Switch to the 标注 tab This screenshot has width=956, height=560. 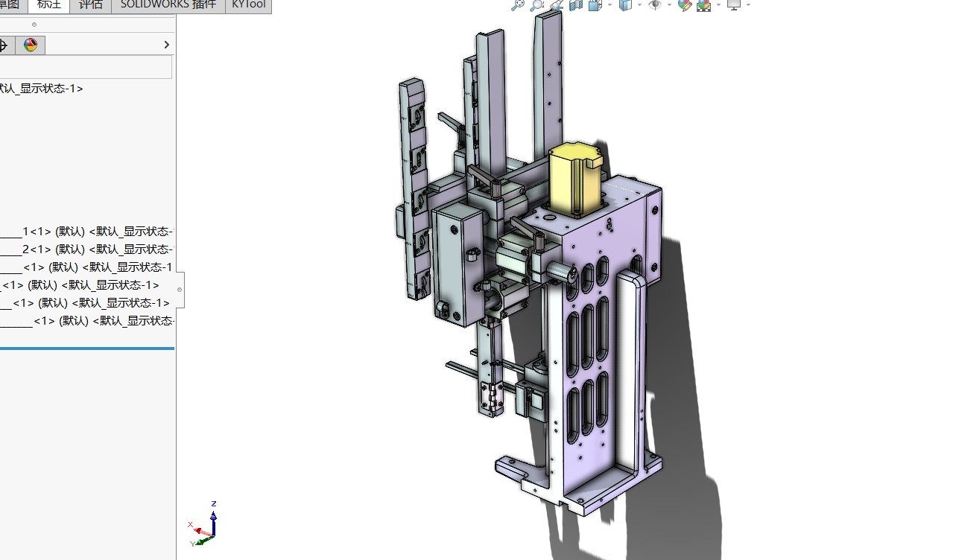point(49,5)
